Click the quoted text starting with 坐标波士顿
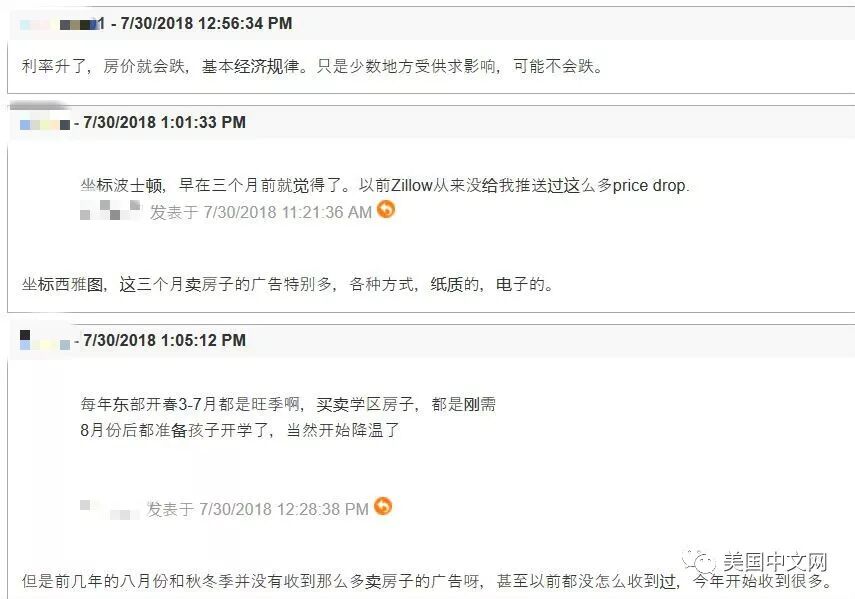This screenshot has height=599, width=855. [x=385, y=186]
